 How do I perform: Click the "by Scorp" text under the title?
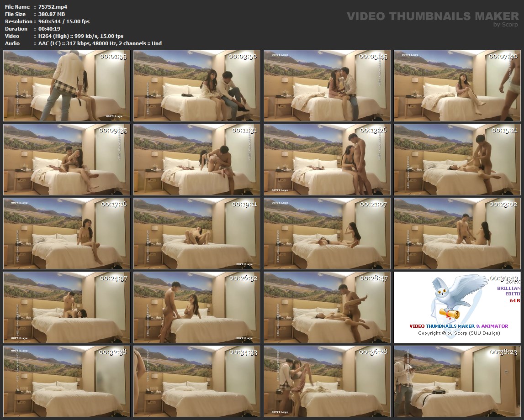click(506, 25)
